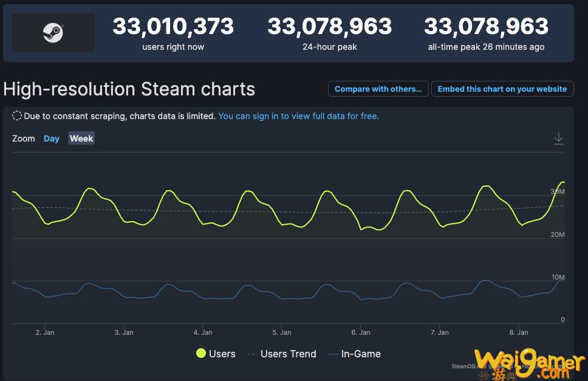Toggle Users Trend series in legend
588x381 pixels.
pyautogui.click(x=282, y=354)
